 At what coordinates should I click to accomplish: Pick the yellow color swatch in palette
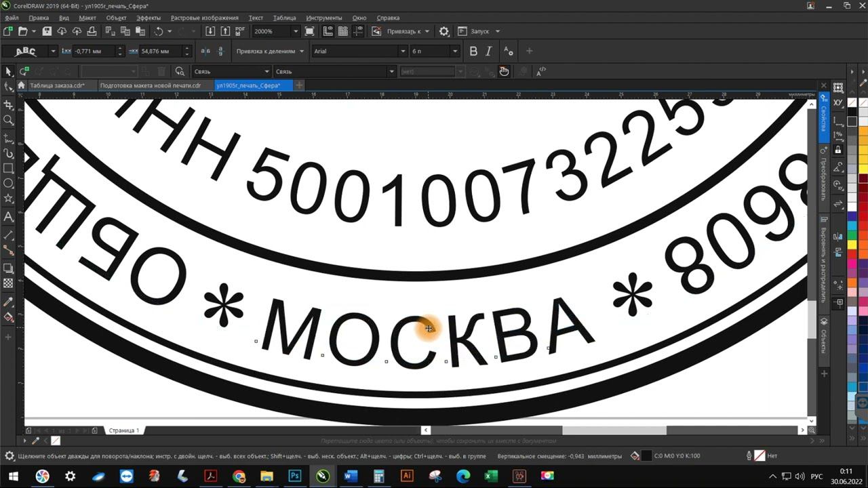852,245
